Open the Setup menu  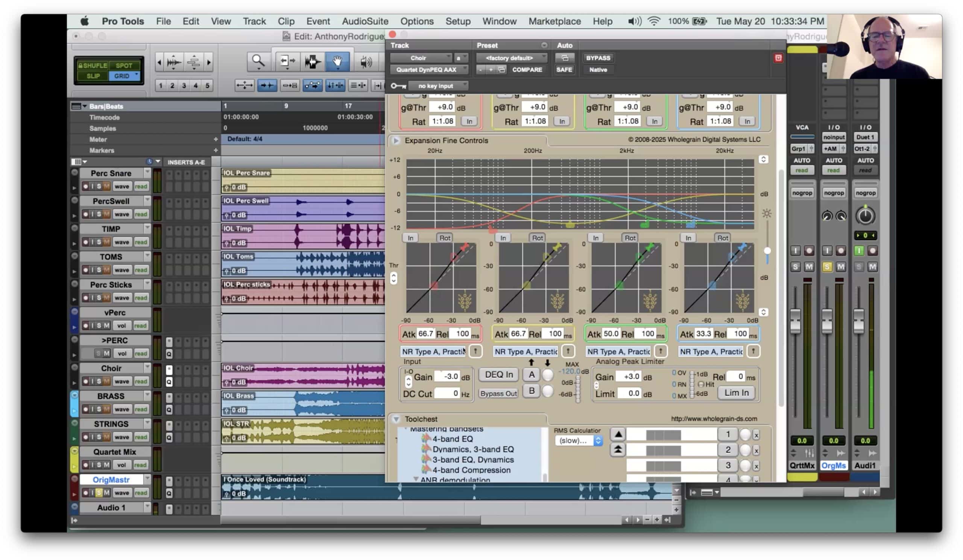pyautogui.click(x=458, y=21)
